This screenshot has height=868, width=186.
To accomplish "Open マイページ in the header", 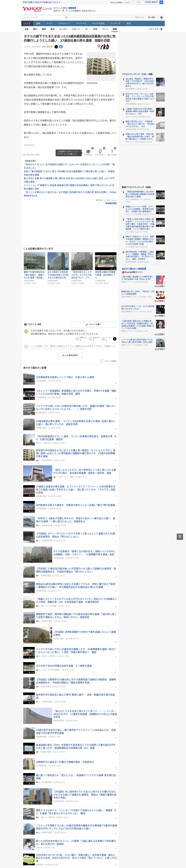I will pos(139,17).
